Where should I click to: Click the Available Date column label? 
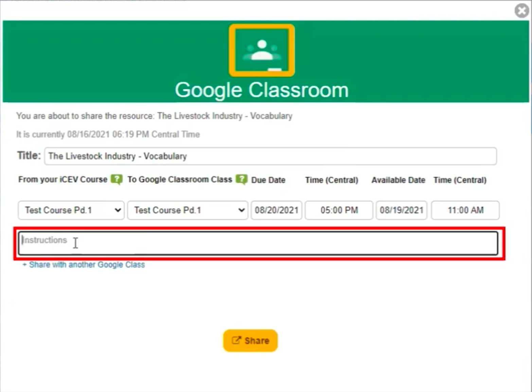click(x=398, y=180)
